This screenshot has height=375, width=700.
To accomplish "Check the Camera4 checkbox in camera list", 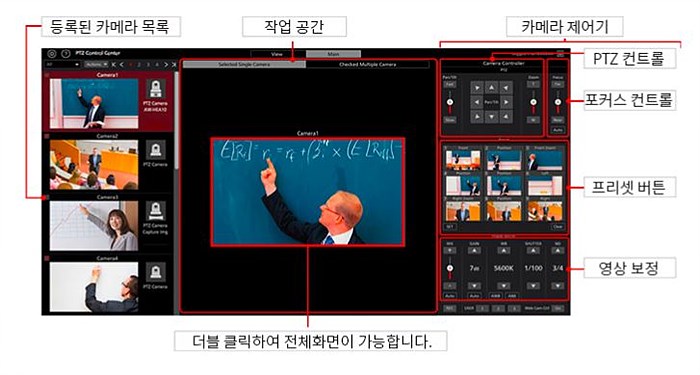I will click(x=46, y=258).
